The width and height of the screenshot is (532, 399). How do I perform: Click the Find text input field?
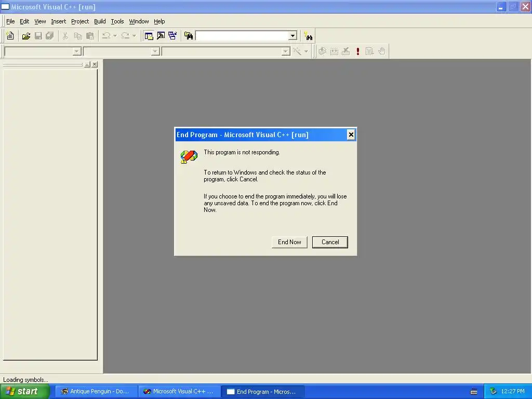[242, 36]
